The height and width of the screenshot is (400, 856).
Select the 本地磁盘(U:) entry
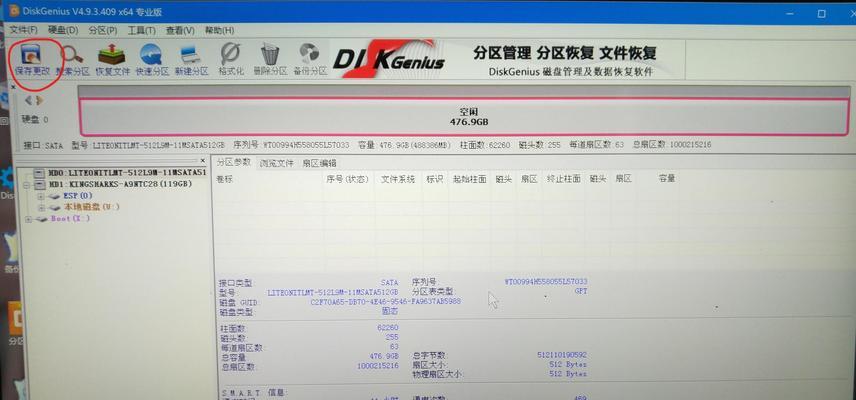click(92, 207)
